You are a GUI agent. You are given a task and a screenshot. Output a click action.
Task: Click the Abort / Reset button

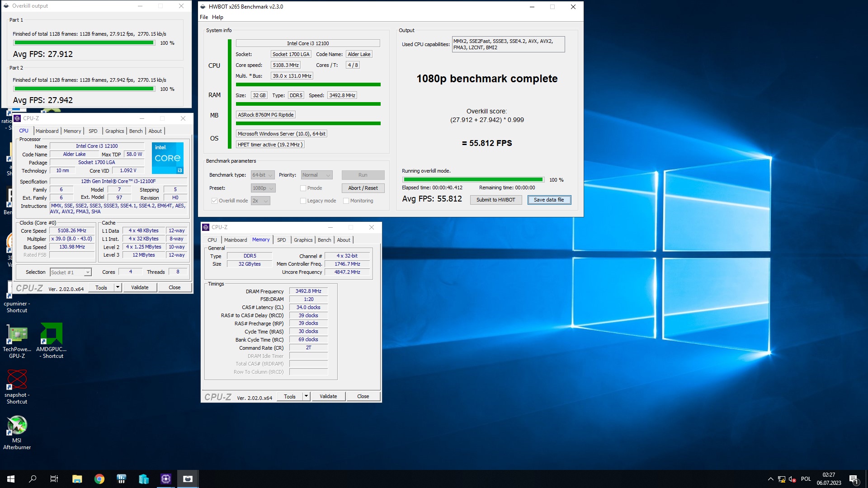[x=363, y=188]
